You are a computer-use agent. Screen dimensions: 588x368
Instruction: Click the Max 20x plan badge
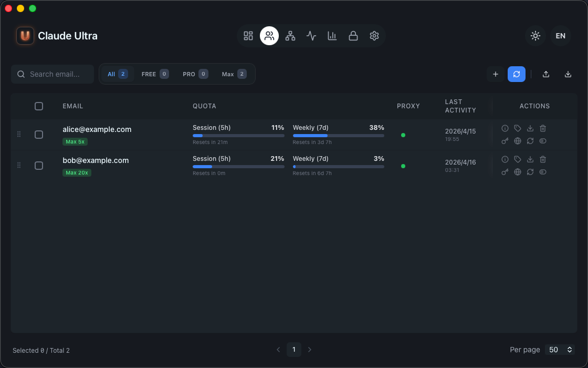(x=77, y=173)
